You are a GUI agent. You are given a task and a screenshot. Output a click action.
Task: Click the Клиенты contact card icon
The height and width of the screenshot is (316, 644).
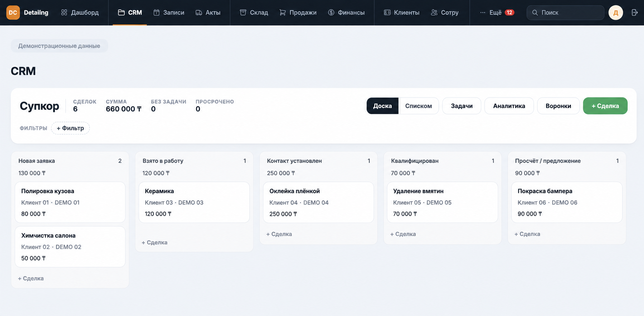pyautogui.click(x=387, y=13)
